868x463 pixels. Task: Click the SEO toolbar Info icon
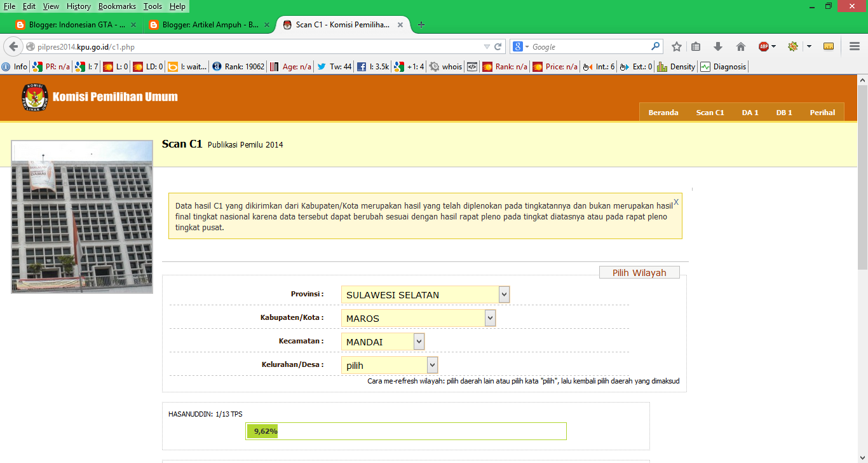(x=15, y=66)
